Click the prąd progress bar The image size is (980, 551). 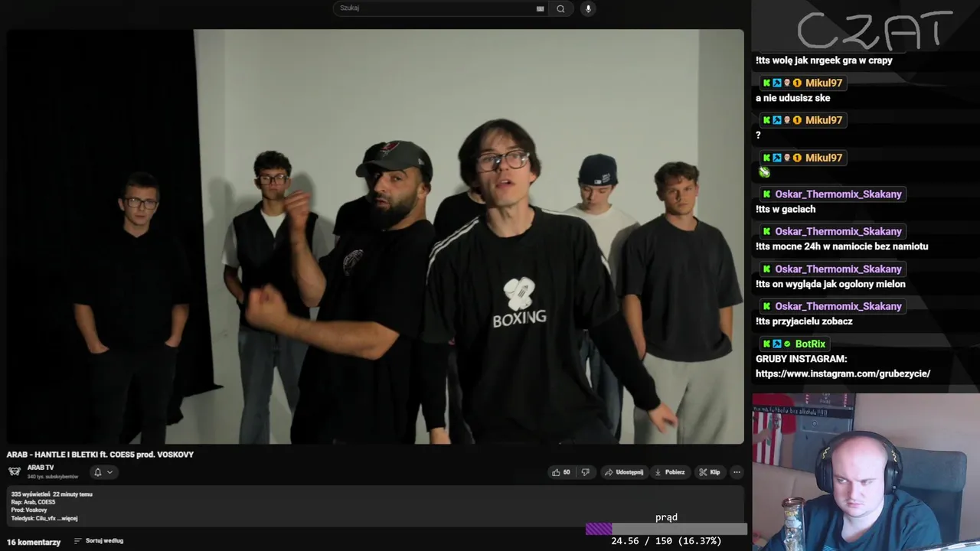[x=666, y=529]
